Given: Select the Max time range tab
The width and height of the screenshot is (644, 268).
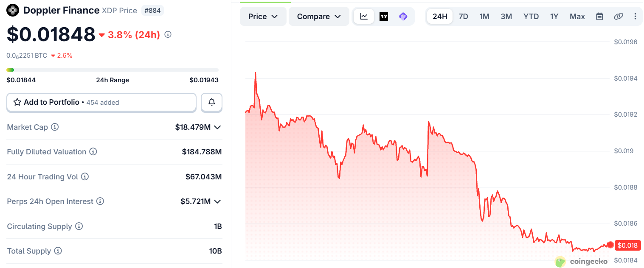Looking at the screenshot, I should (577, 17).
